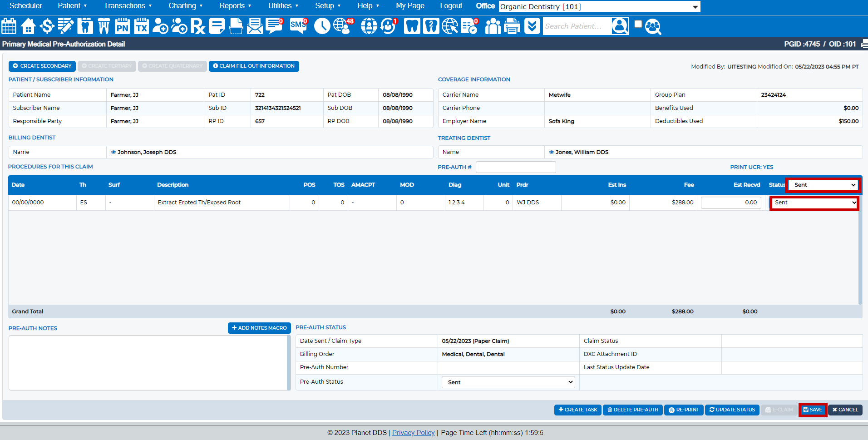Click the Home house icon
Viewport: 868px width, 440px height.
pyautogui.click(x=28, y=26)
